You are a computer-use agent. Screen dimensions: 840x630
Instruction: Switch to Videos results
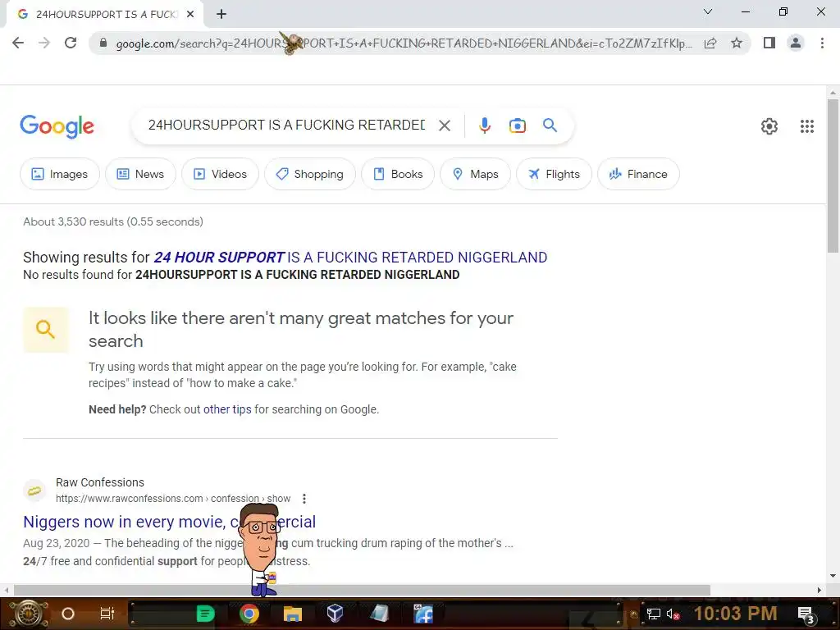pos(220,174)
